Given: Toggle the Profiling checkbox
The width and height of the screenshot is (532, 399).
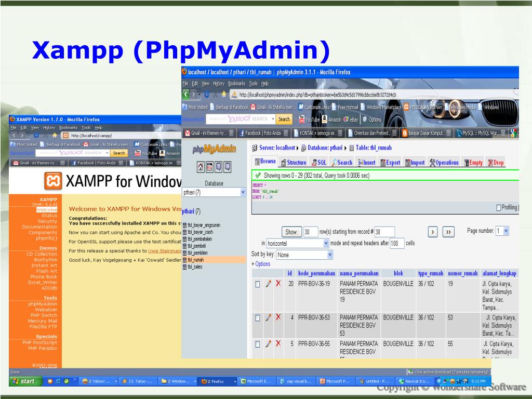Looking at the screenshot, I should (498, 207).
